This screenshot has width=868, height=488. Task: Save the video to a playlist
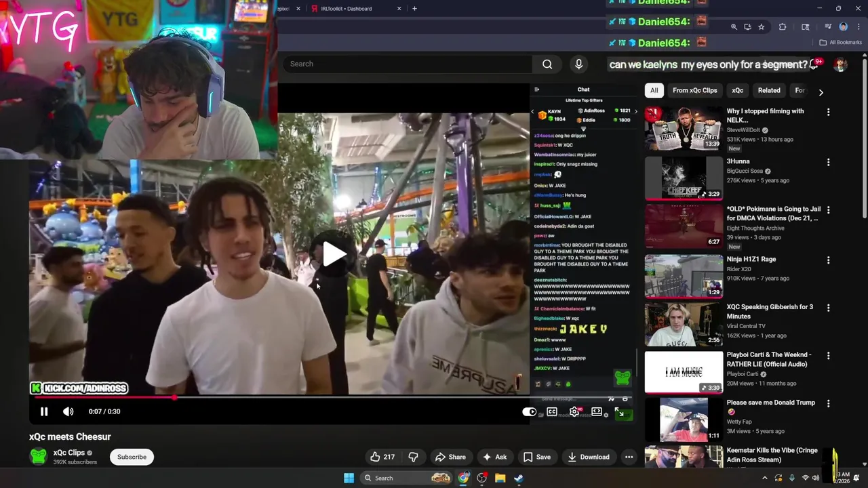click(x=537, y=457)
